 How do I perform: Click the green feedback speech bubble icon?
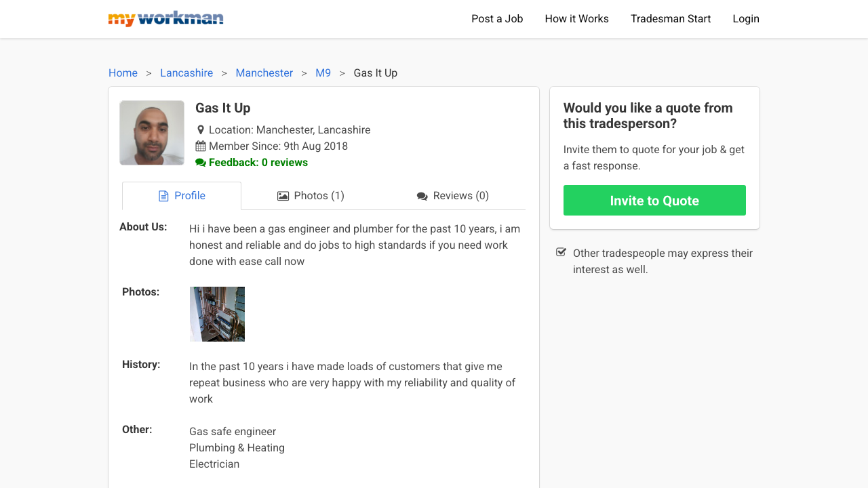coord(201,163)
